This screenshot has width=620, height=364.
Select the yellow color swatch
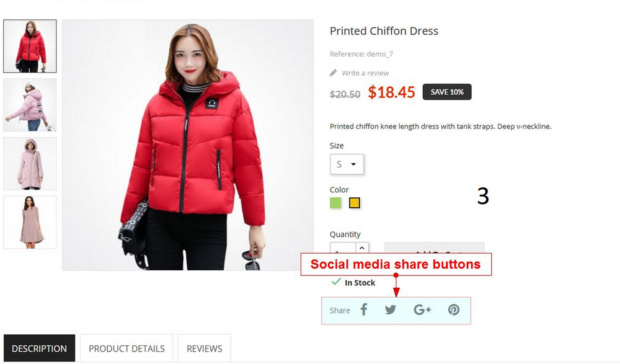pyautogui.click(x=354, y=203)
